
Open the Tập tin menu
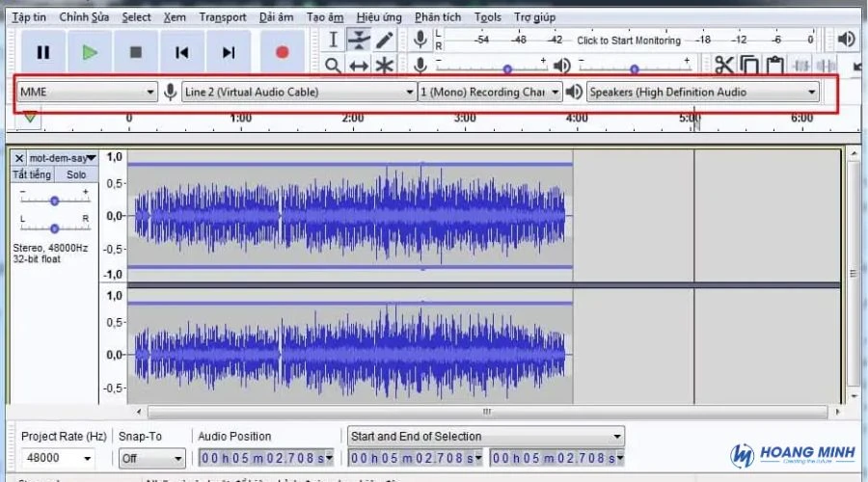pyautogui.click(x=29, y=17)
